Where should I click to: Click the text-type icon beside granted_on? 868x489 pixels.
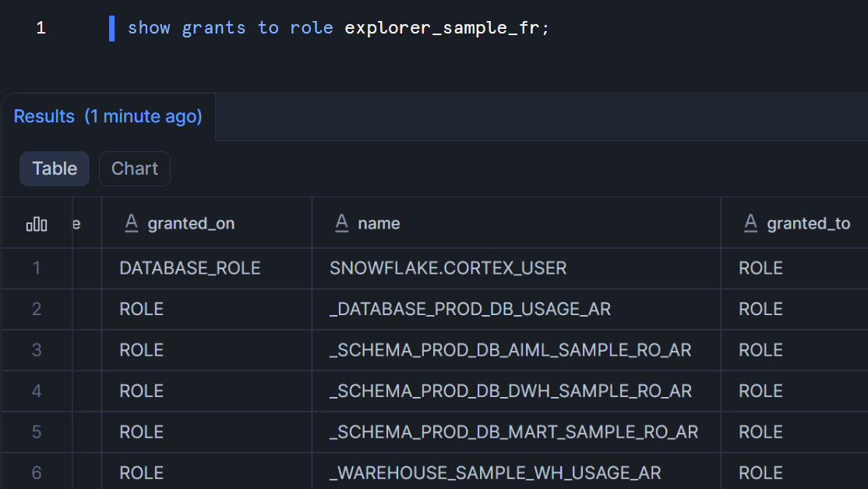132,224
